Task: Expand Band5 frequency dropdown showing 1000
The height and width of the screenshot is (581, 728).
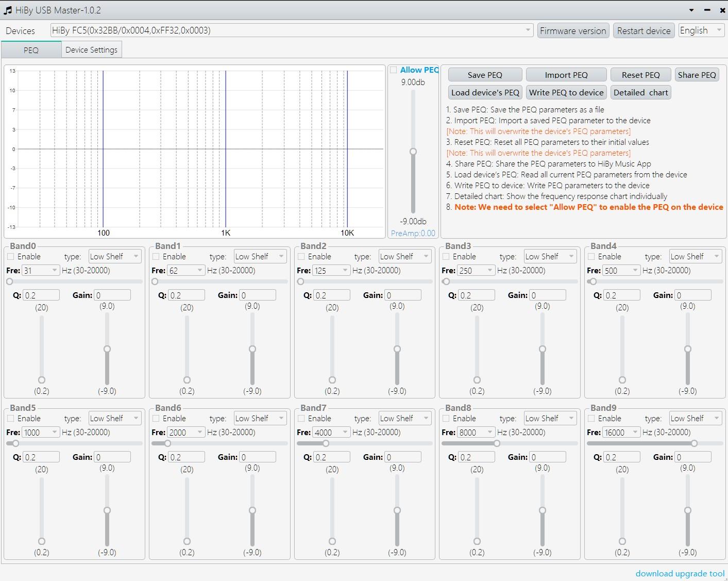Action: pos(54,433)
